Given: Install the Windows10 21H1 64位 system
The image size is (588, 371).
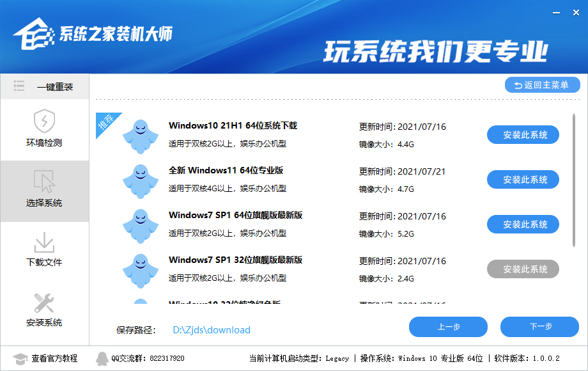Looking at the screenshot, I should click(523, 135).
